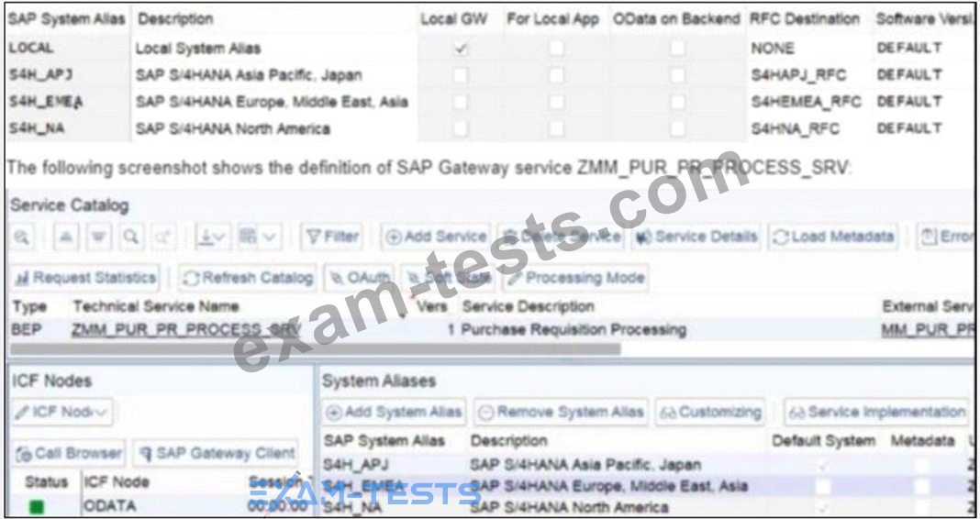Toggle Local GW checkbox for S4H_NA
Viewport: 980px width, 519px height.
(461, 128)
